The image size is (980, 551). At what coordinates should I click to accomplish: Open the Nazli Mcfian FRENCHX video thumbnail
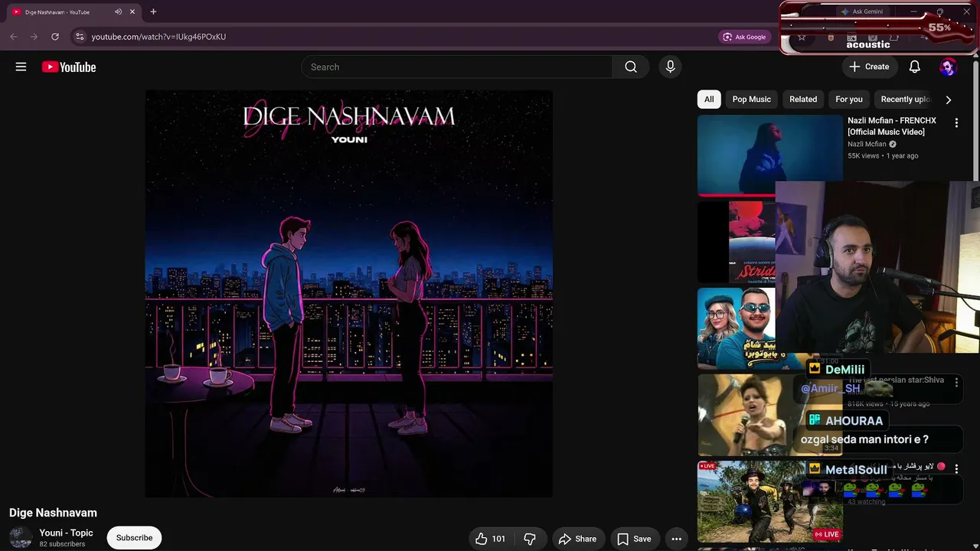pos(769,155)
